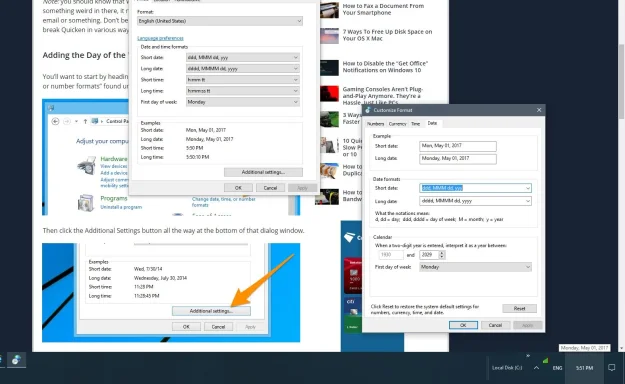Switch to the Currency tab

[x=397, y=124]
